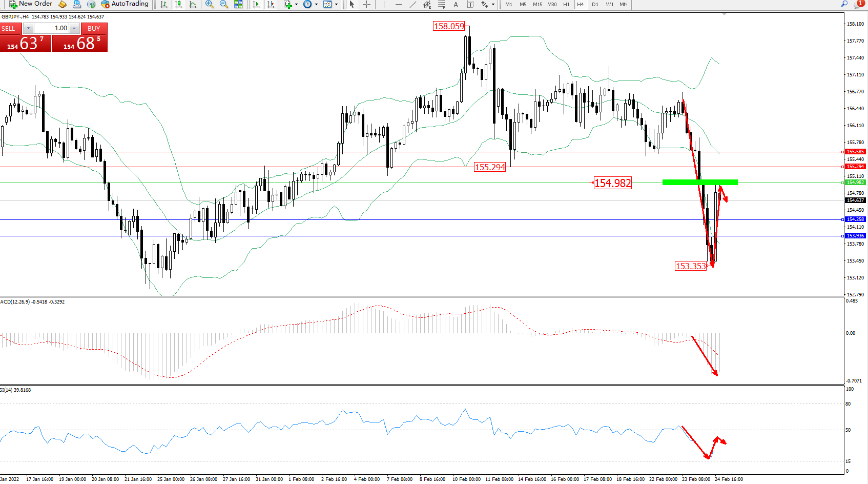Viewport: 868px width, 484px height.
Task: Open the periodicity clock dropdown
Action: (316, 4)
